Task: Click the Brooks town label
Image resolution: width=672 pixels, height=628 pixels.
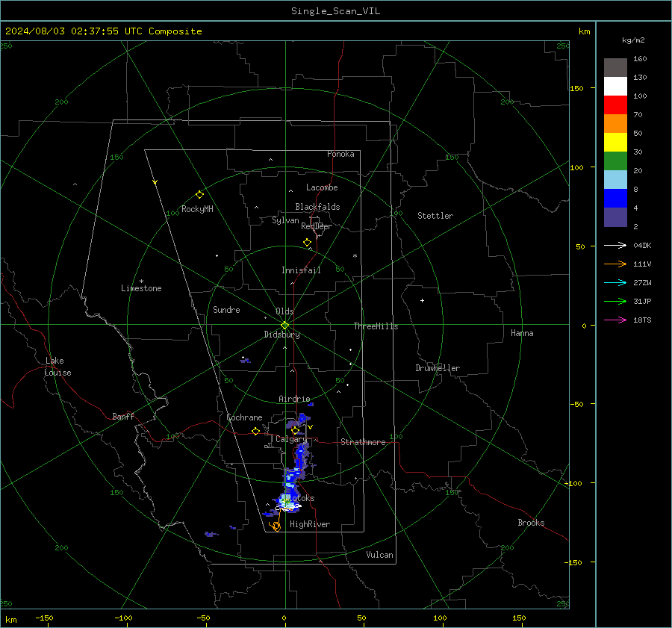Action: tap(531, 523)
